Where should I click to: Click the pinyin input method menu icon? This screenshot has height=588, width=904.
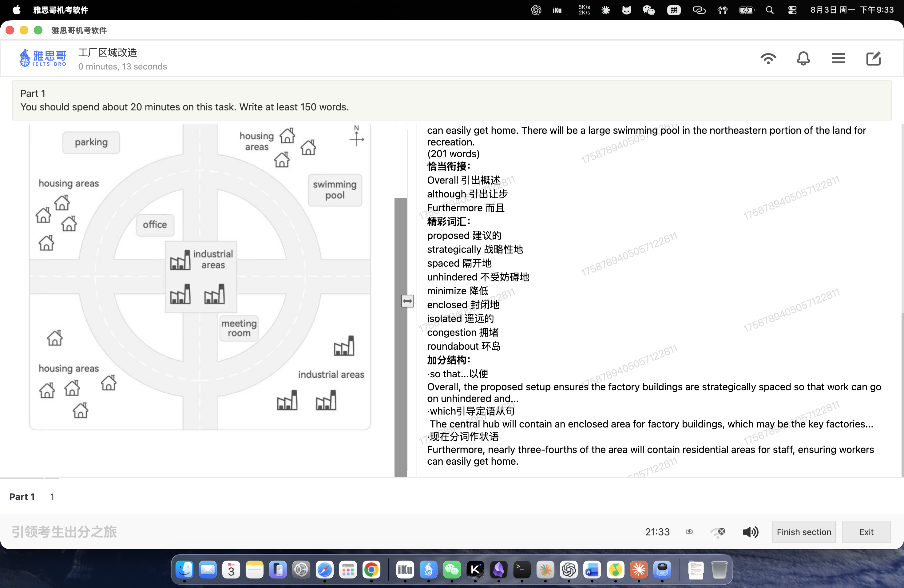click(x=674, y=10)
